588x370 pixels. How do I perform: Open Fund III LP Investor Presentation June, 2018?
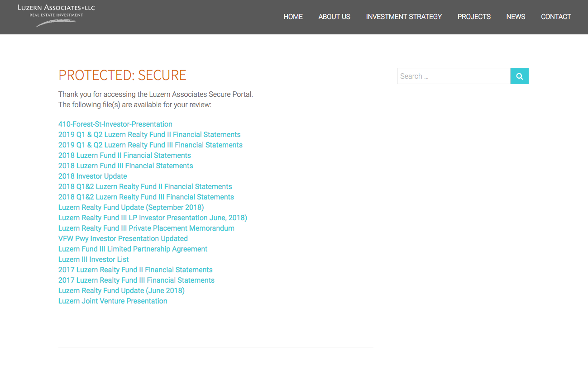153,218
